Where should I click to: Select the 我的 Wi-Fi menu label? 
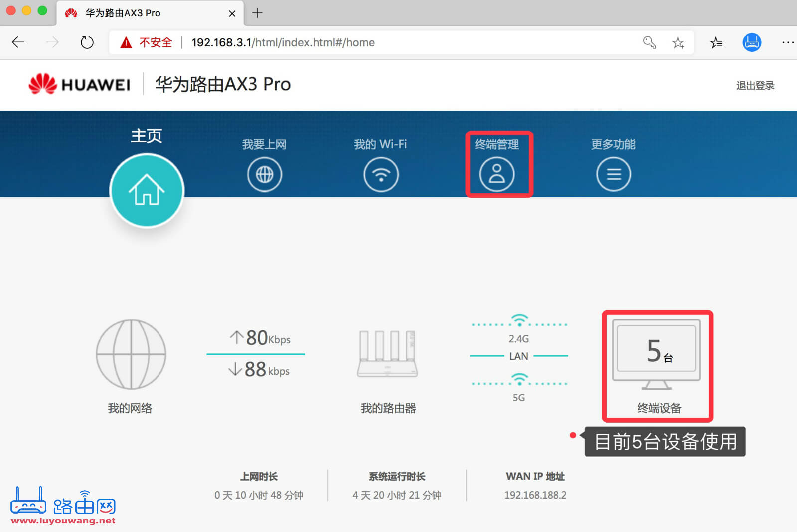380,144
